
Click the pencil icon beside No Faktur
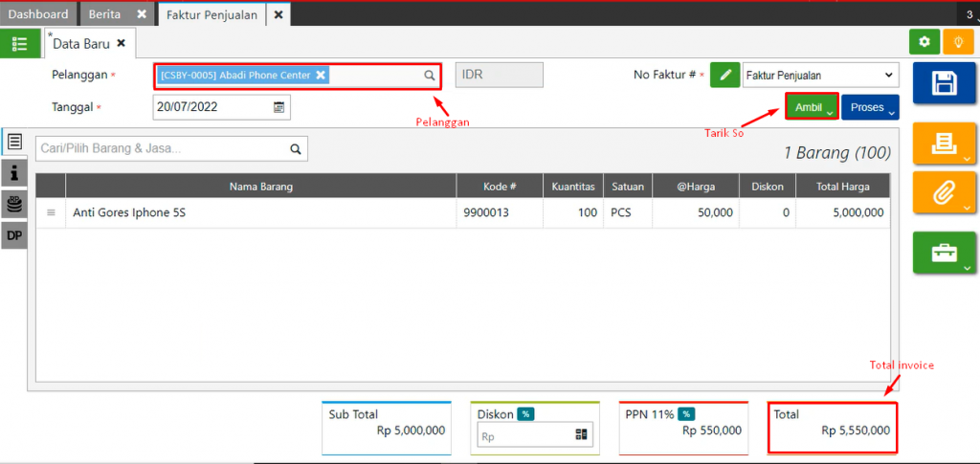[x=725, y=75]
